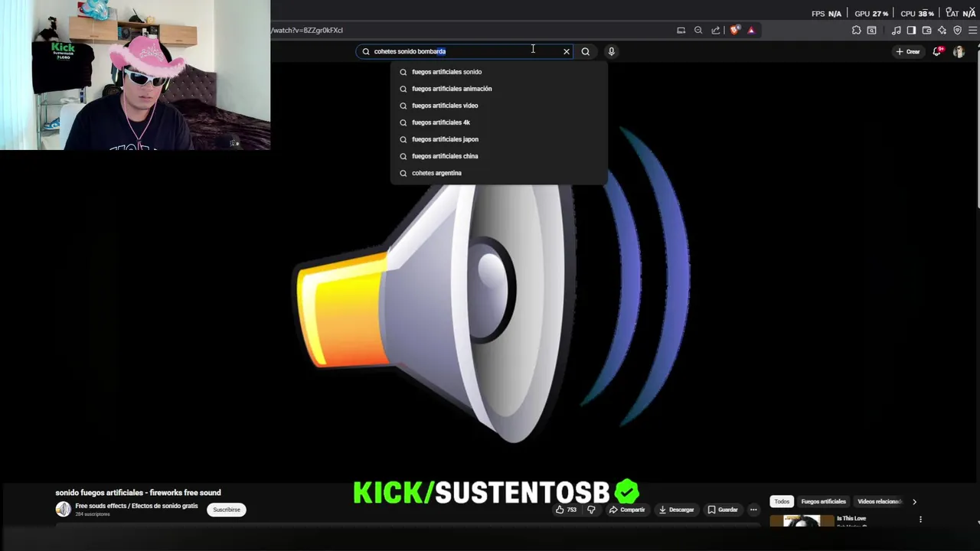Select suggestion fuegos artificiales video

[499, 106]
